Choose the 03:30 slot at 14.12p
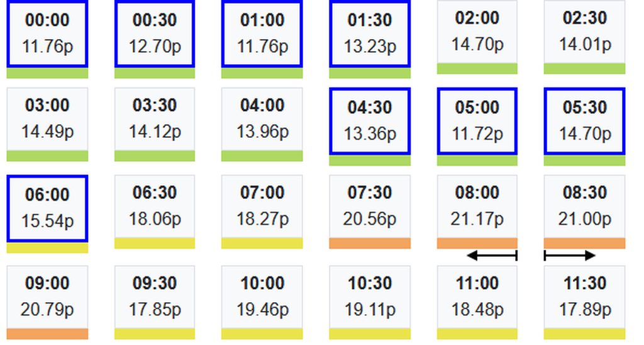The height and width of the screenshot is (345, 644). [155, 119]
